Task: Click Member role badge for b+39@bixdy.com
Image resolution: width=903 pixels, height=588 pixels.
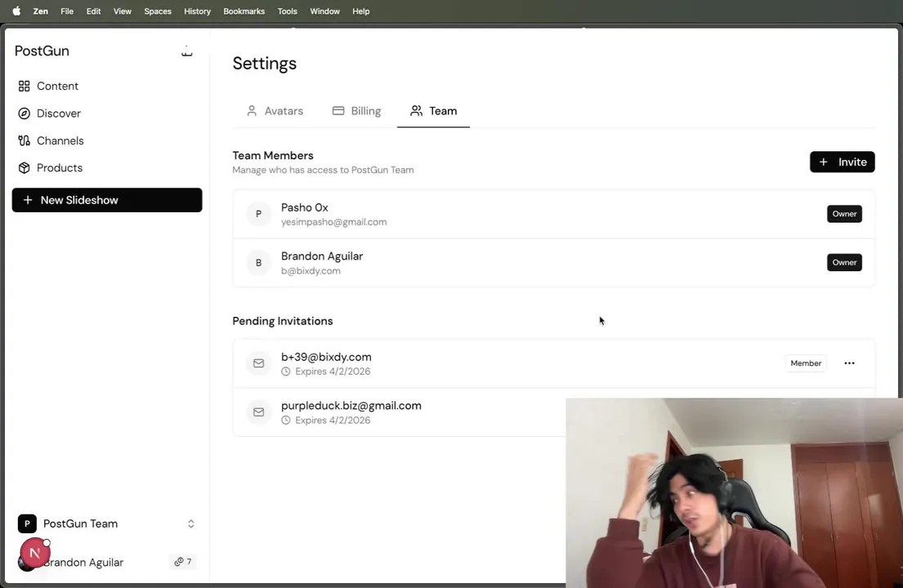Action: (x=806, y=363)
